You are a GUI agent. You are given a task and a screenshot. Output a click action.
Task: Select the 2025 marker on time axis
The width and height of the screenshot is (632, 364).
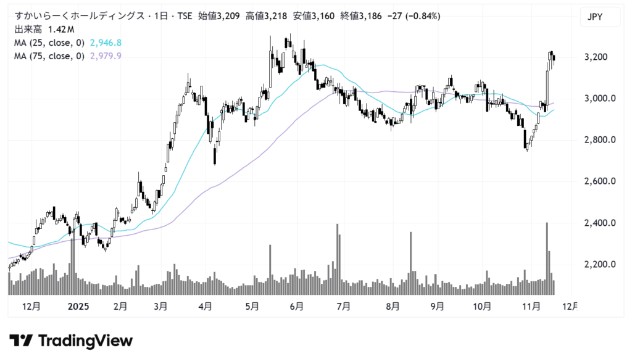click(77, 306)
